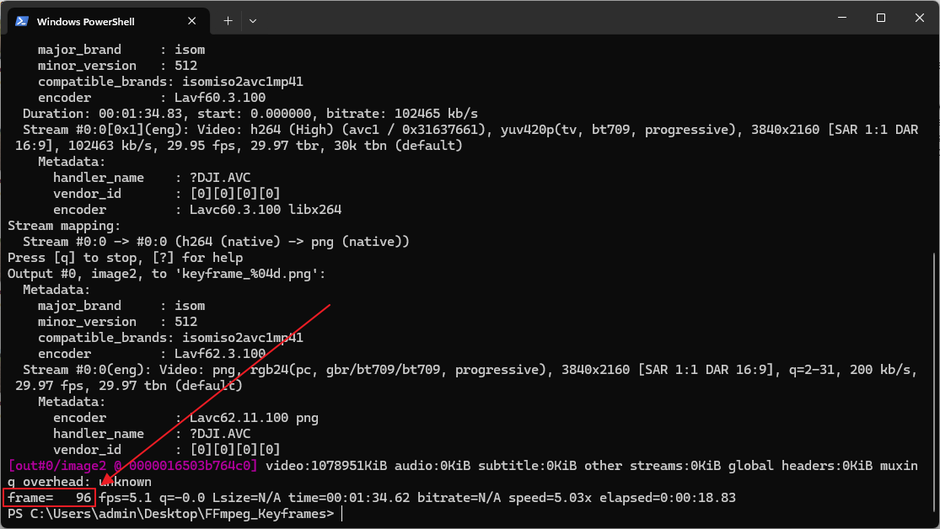Click the 'video:1078951KiB' size text

point(326,465)
